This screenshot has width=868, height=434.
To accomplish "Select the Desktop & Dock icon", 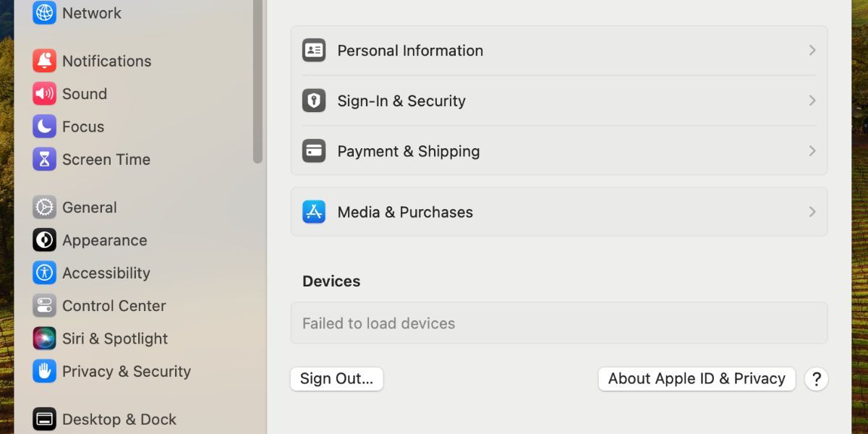I will 44,419.
